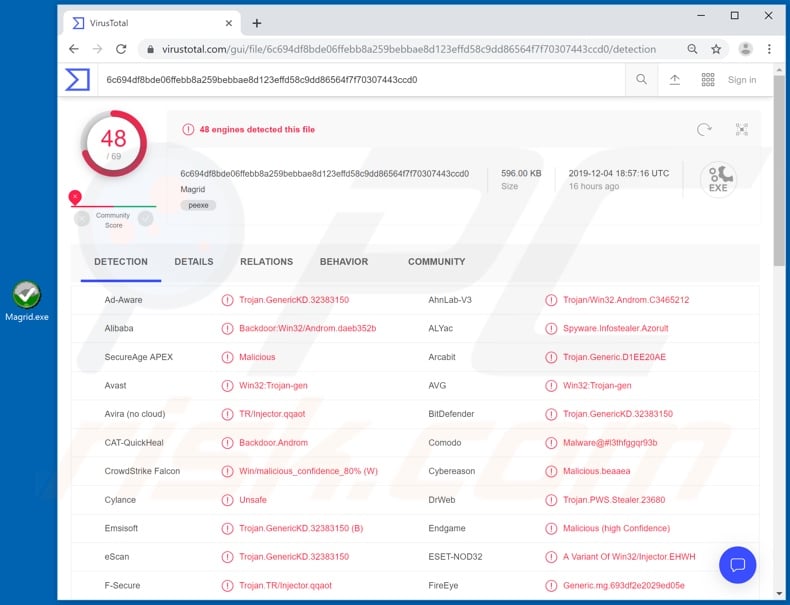Open a new tab with the plus button
Image resolution: width=790 pixels, height=605 pixels.
256,23
